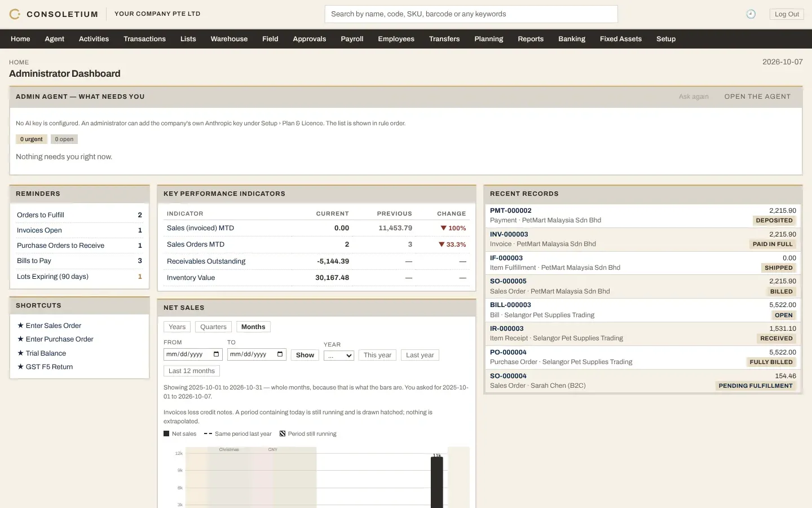
Task: Open the Reports menu
Action: pyautogui.click(x=531, y=39)
